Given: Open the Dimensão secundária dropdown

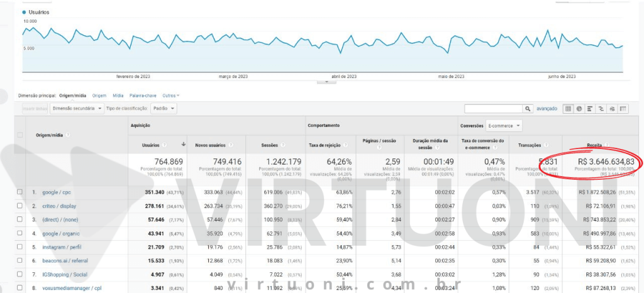Looking at the screenshot, I should [x=77, y=108].
